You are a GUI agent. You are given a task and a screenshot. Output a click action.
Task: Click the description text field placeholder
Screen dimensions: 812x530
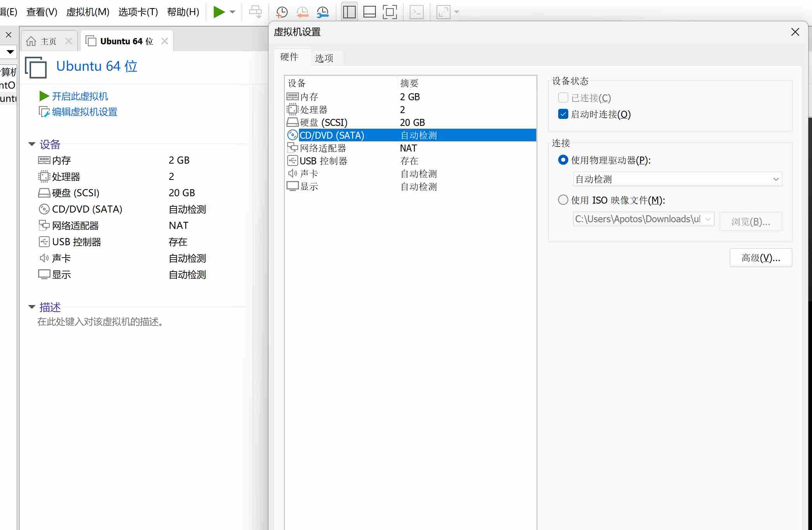[100, 322]
